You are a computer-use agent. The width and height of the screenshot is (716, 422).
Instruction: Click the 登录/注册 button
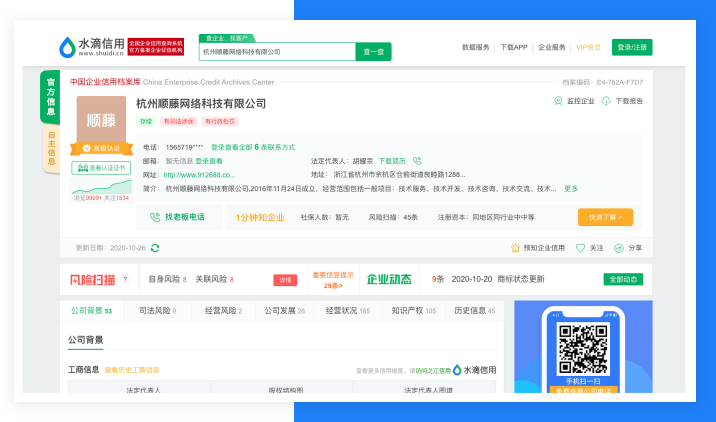click(632, 47)
